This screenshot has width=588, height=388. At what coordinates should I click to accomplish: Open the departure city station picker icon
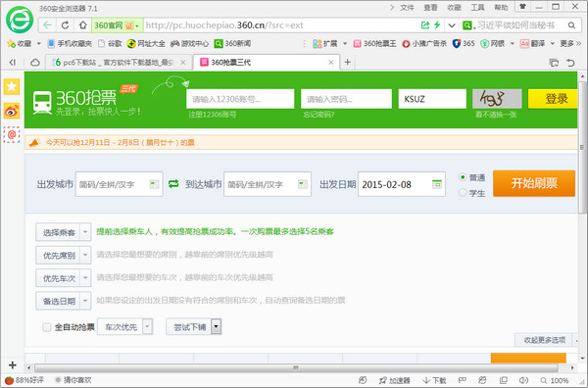154,184
